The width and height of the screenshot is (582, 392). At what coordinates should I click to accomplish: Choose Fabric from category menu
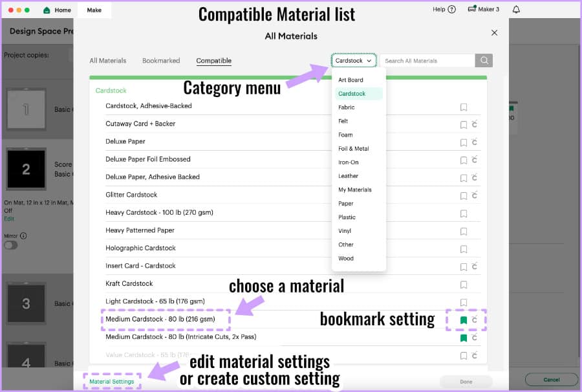347,107
